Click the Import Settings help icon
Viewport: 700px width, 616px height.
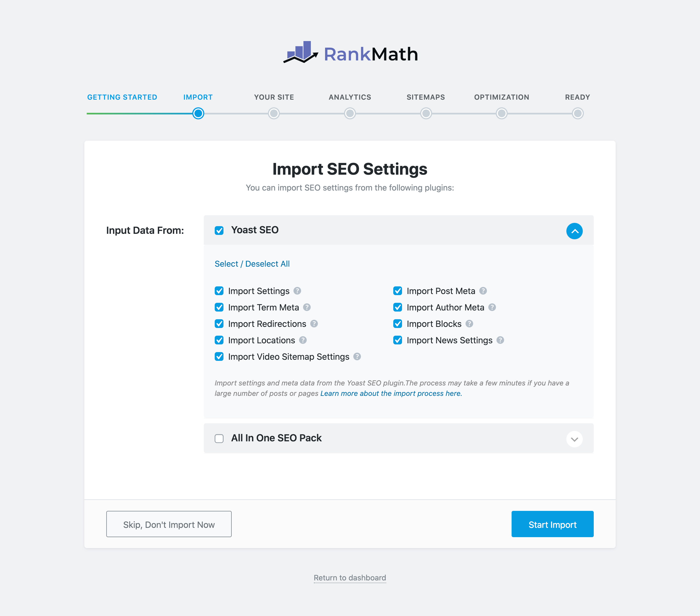(298, 291)
